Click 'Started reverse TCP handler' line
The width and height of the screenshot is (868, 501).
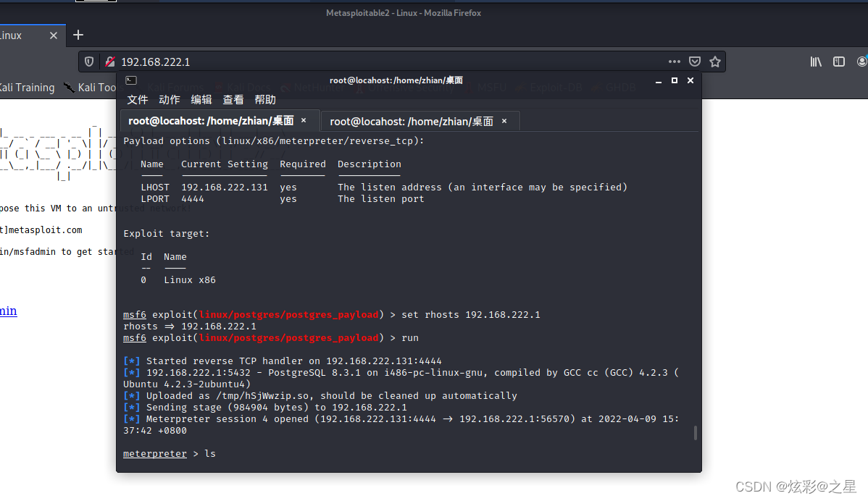(283, 361)
